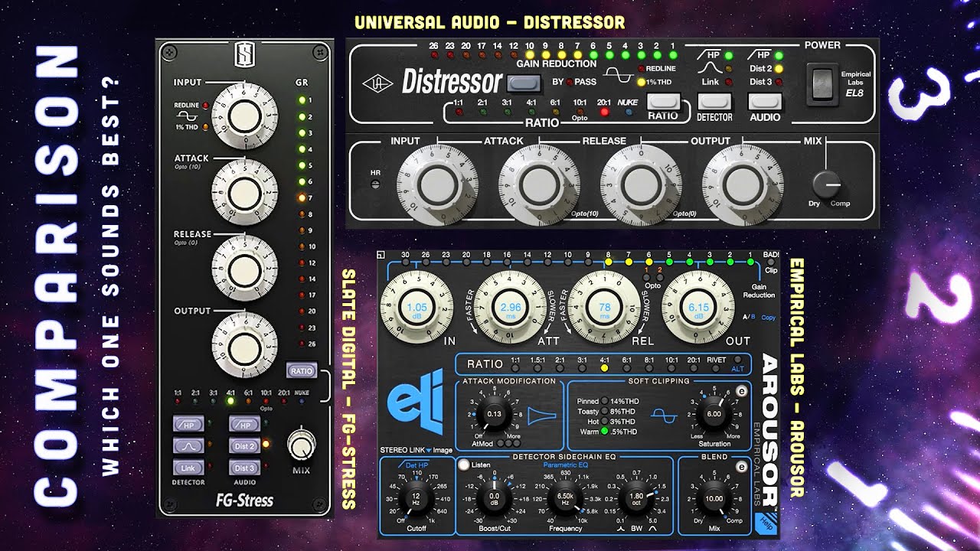Click the Distressor detector Link LED
The width and height of the screenshot is (980, 551).
[x=727, y=82]
